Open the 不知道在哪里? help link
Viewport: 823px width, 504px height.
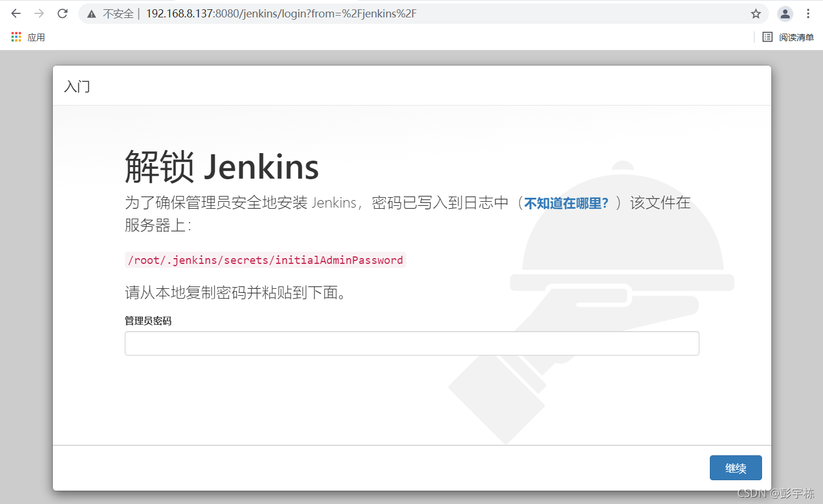pyautogui.click(x=566, y=203)
